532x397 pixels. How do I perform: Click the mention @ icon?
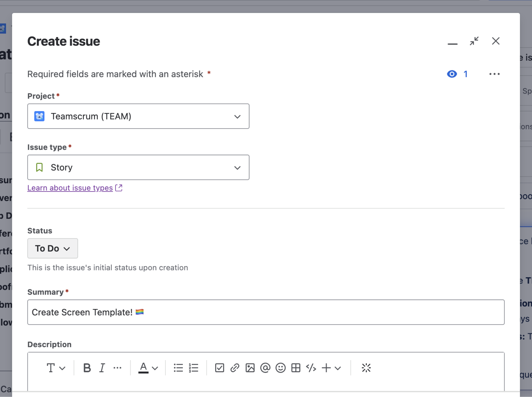pos(265,368)
